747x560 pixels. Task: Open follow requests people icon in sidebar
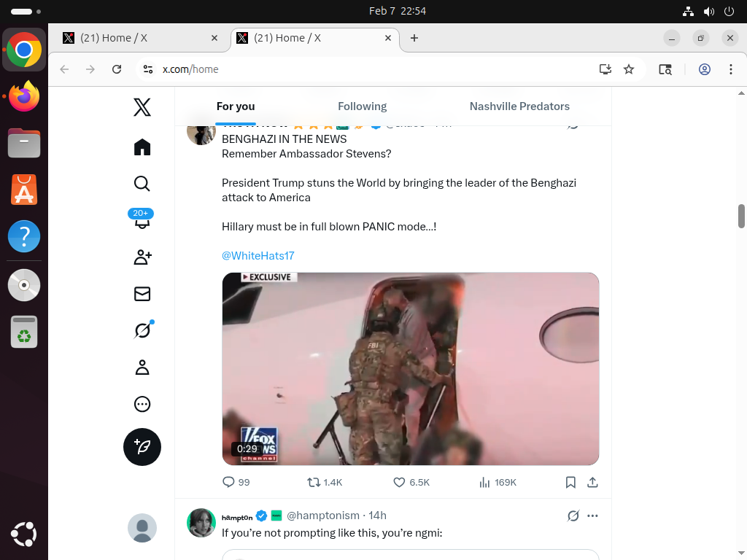142,257
